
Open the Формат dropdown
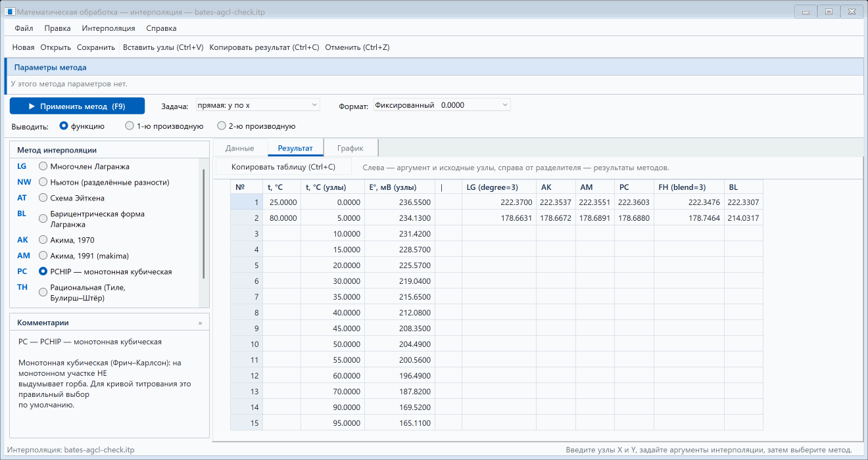[x=442, y=105]
